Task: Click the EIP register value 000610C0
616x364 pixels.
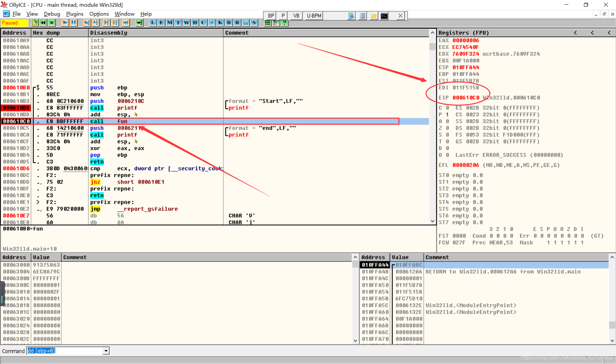Action: coord(466,98)
